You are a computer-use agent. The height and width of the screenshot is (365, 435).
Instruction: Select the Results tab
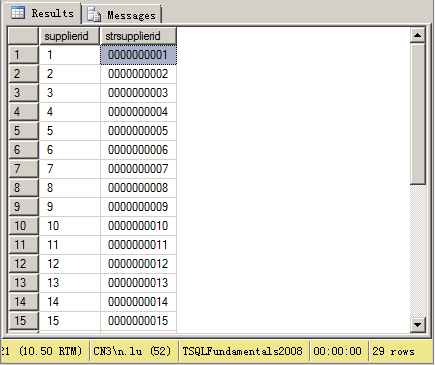click(x=42, y=13)
